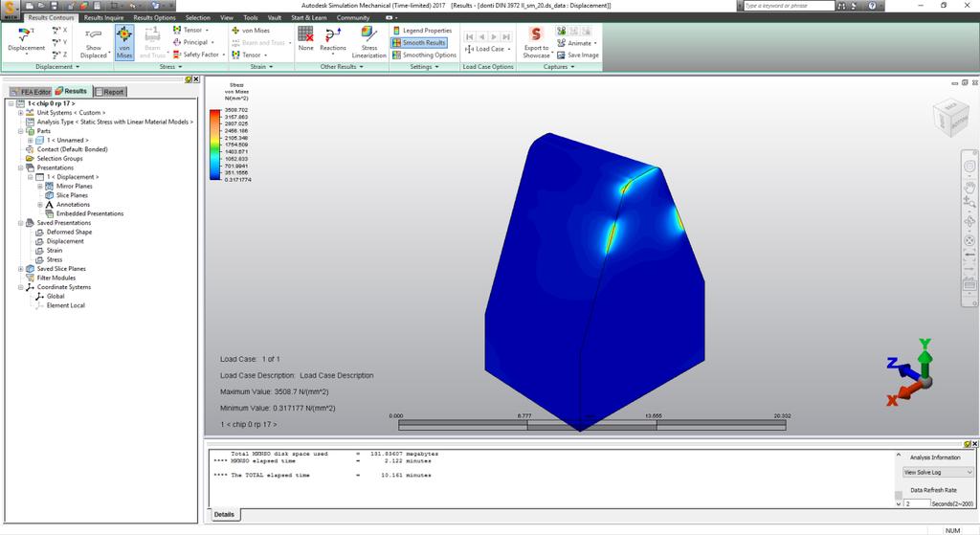Select the Filter Modules tree item
The width and height of the screenshot is (980, 535).
pos(56,279)
